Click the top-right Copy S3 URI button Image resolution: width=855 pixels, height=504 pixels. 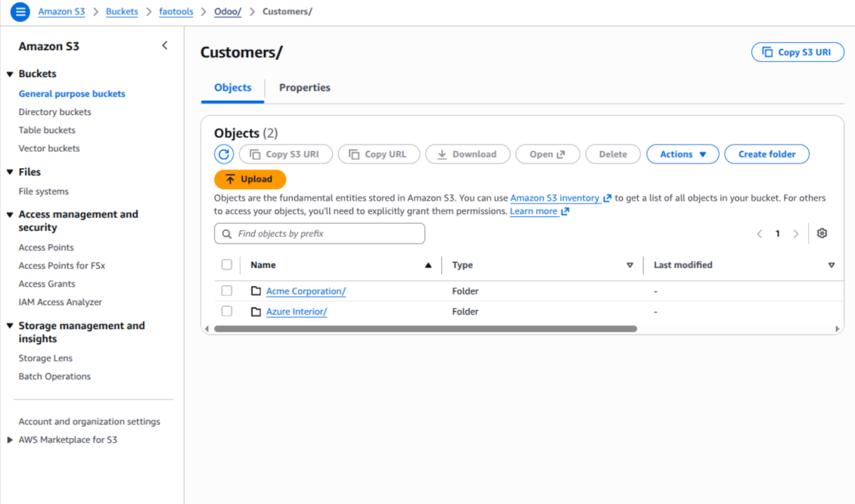point(797,52)
